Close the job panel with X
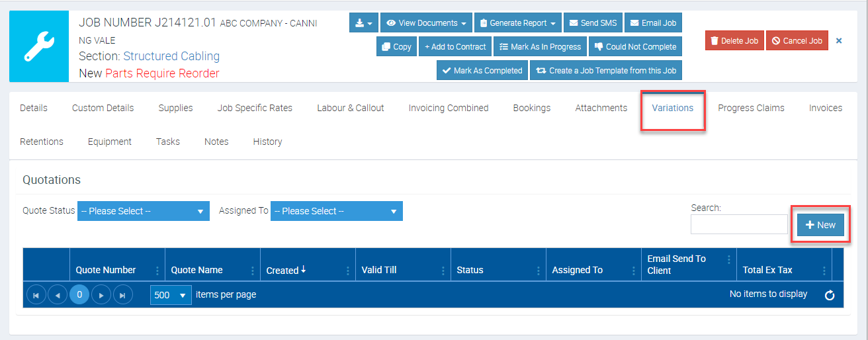 coord(839,41)
